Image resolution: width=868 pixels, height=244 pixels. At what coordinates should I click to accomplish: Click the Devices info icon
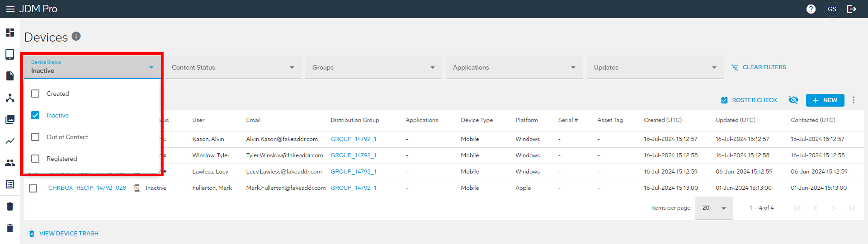76,36
